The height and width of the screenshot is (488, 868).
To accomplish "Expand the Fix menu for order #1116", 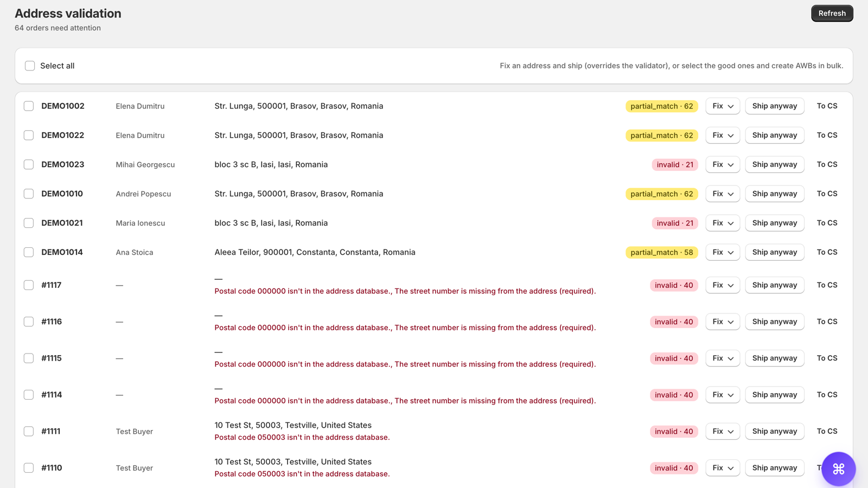I will click(723, 322).
